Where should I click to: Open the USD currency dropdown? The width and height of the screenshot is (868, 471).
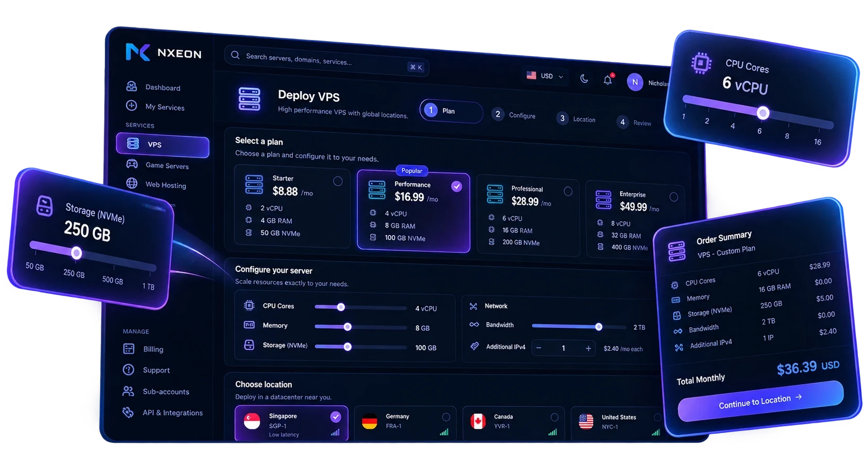point(545,76)
